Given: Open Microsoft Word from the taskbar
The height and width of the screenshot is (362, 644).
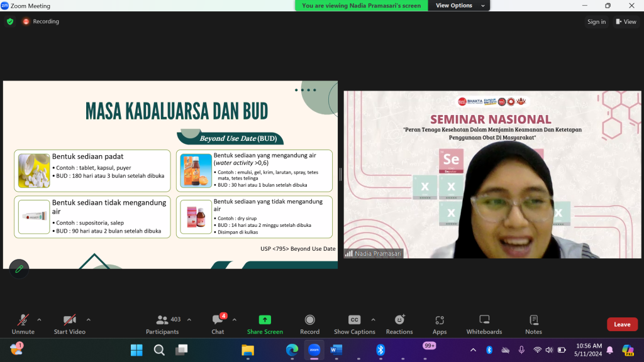Looking at the screenshot, I should point(335,350).
